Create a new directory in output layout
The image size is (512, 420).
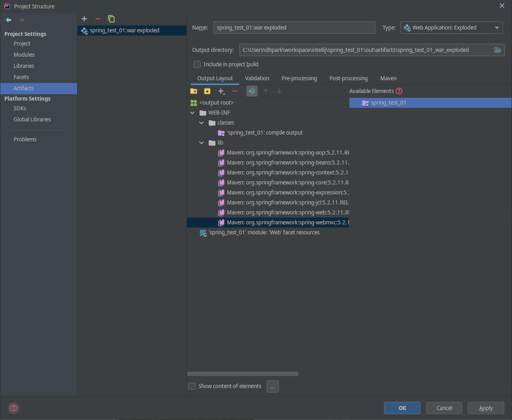194,91
